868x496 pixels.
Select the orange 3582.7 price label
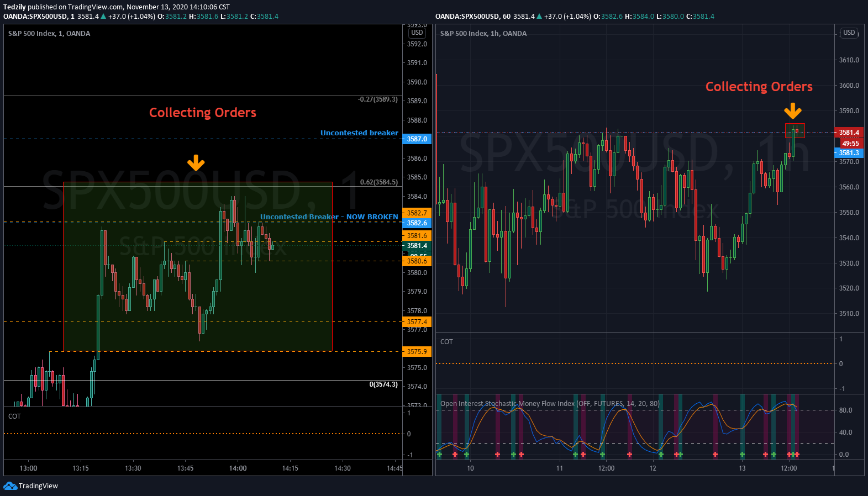[417, 213]
